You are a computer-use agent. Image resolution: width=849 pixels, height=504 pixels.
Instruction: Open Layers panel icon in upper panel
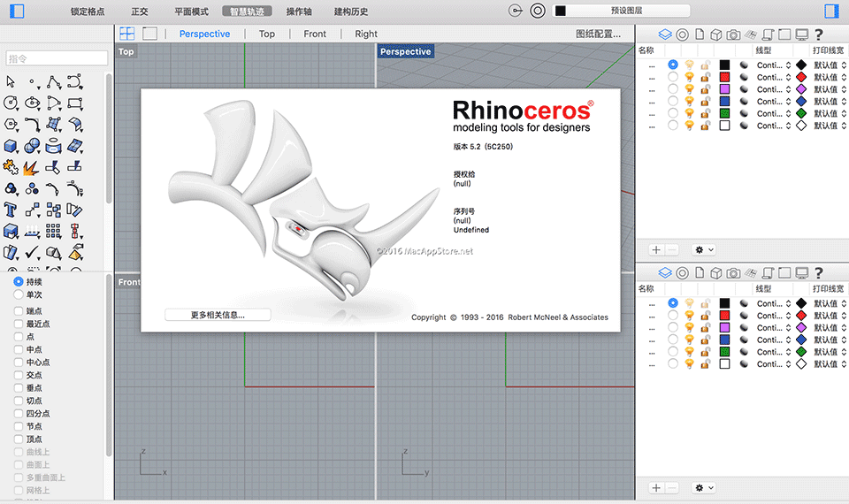[x=665, y=34]
